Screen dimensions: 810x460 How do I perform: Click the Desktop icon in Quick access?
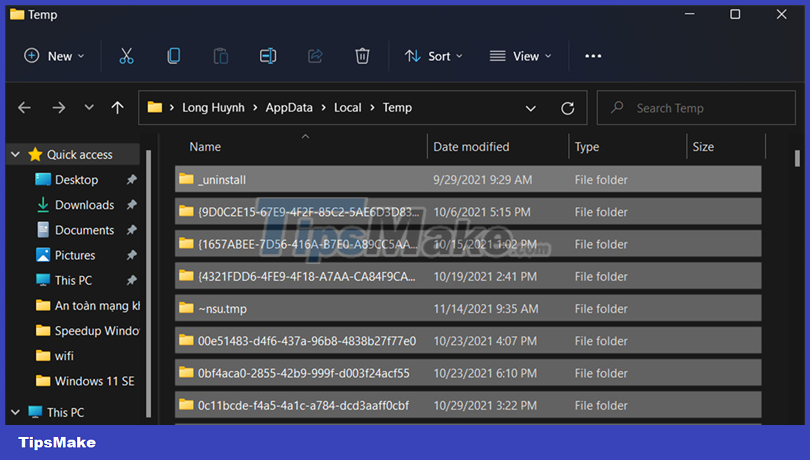pyautogui.click(x=43, y=179)
